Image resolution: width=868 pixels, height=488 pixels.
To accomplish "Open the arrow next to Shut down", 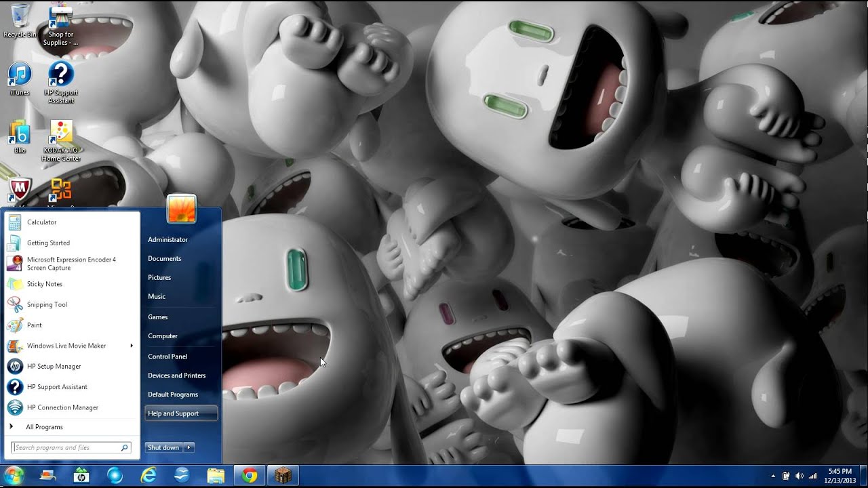I will coord(189,447).
